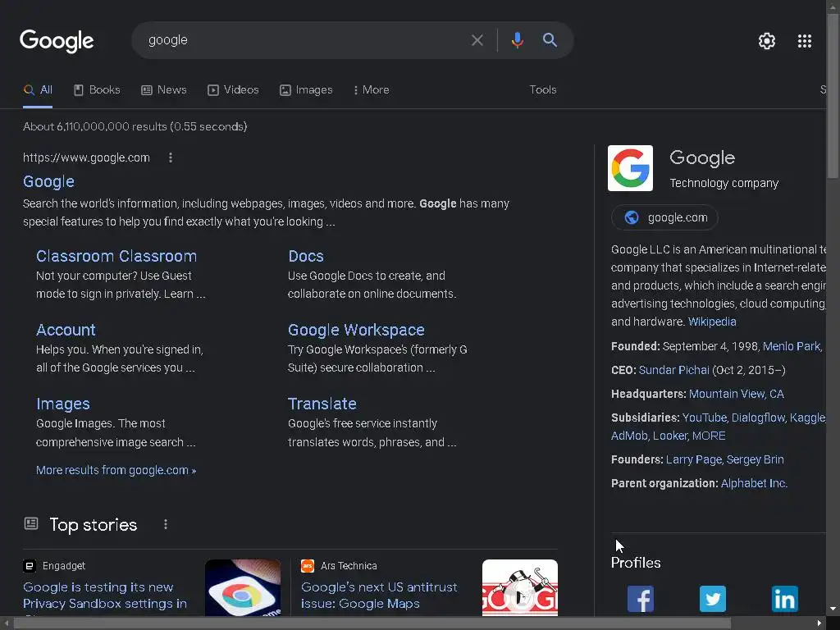The height and width of the screenshot is (630, 840).
Task: Open settings via the gear icon
Action: (767, 41)
